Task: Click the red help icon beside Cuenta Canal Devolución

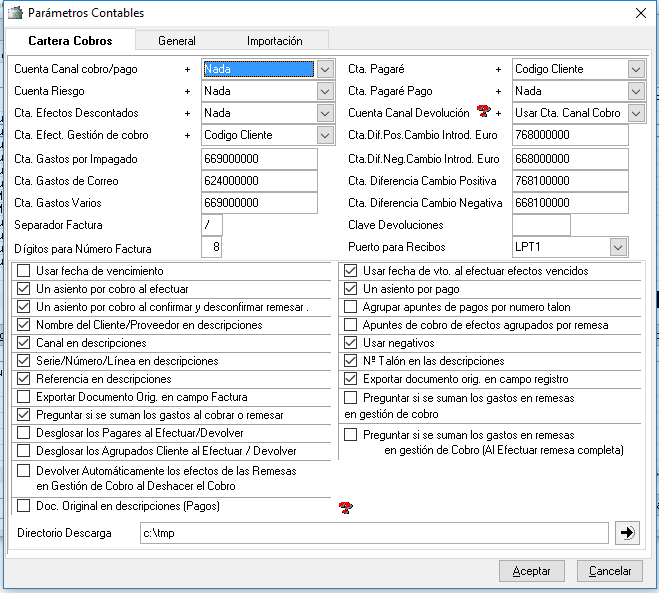Action: pyautogui.click(x=484, y=111)
